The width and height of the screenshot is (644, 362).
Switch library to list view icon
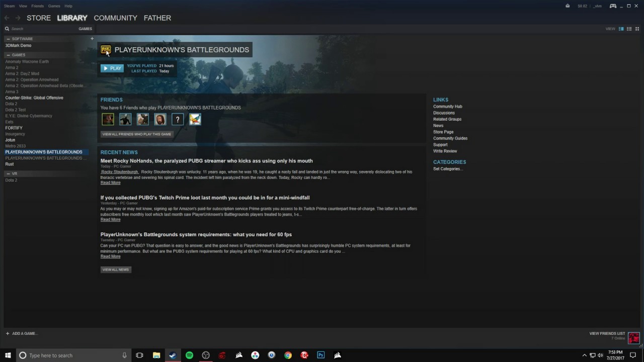[629, 29]
